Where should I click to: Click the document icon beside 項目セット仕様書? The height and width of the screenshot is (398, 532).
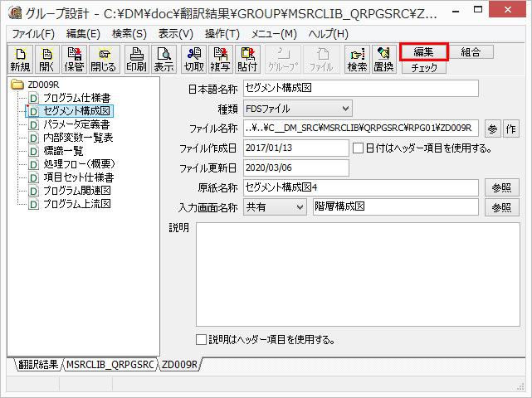point(33,177)
